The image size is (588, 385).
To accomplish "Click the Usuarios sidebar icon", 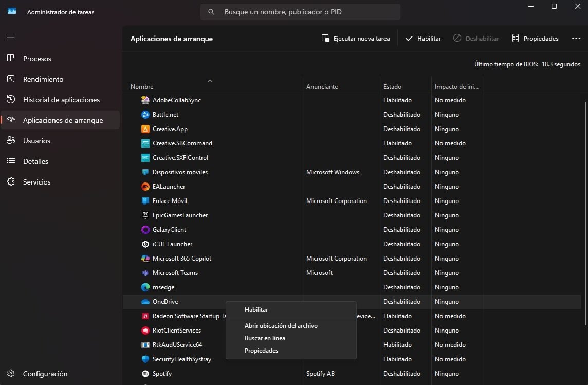I will coord(11,141).
